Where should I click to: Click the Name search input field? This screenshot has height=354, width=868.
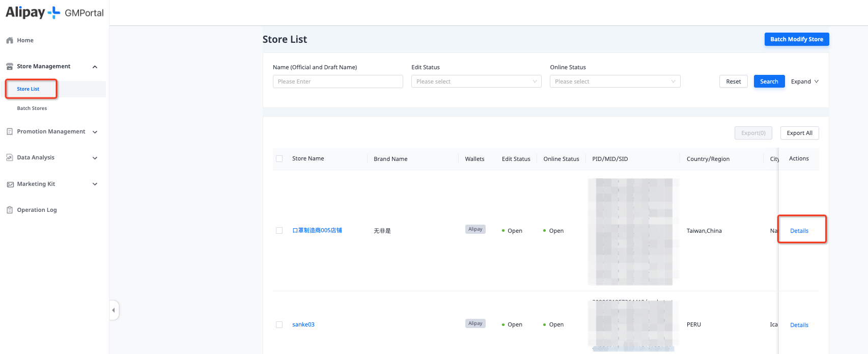click(x=338, y=81)
